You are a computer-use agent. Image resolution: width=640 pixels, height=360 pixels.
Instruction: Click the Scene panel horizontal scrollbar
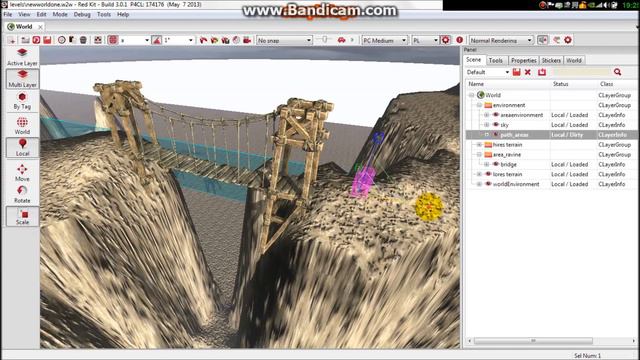[x=533, y=340]
